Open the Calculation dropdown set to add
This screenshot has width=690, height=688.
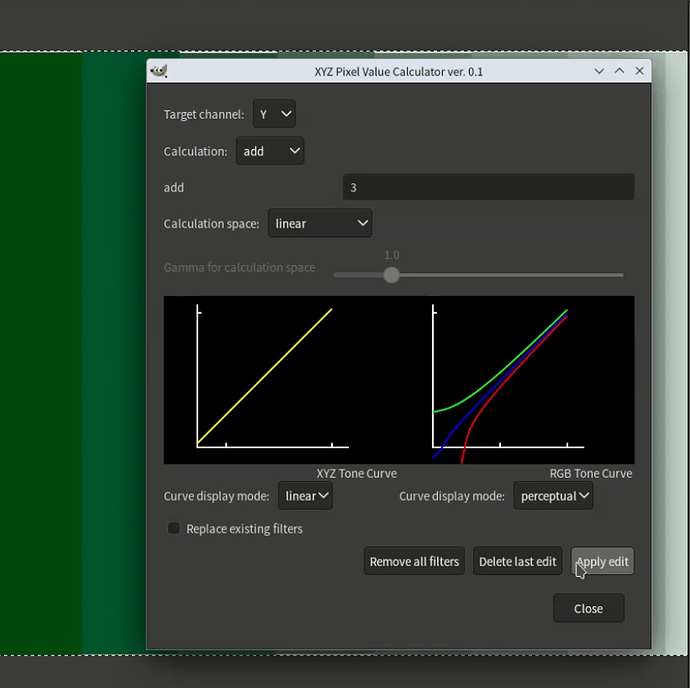click(270, 151)
